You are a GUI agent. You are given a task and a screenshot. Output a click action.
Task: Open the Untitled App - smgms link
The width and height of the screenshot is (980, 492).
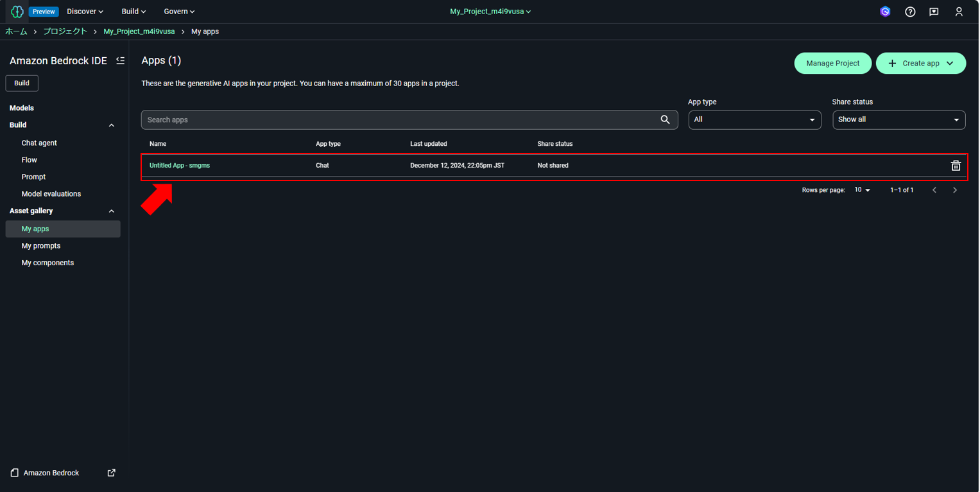click(x=180, y=165)
